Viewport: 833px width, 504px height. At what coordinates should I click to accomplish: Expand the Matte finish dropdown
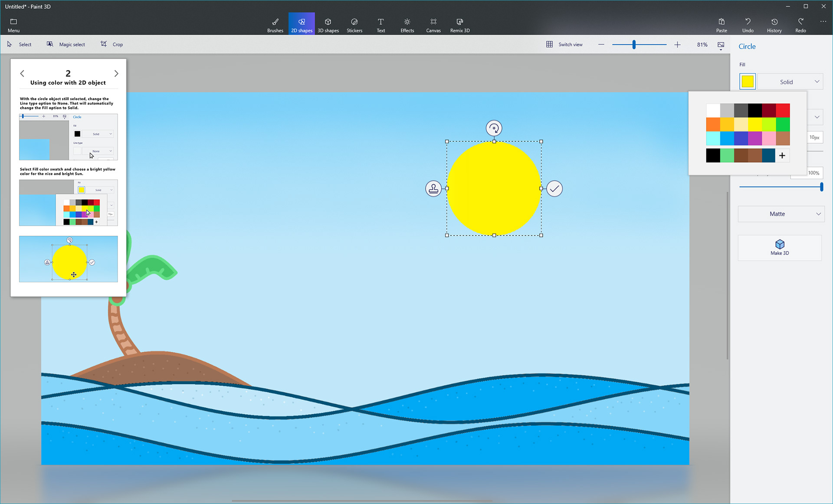781,214
